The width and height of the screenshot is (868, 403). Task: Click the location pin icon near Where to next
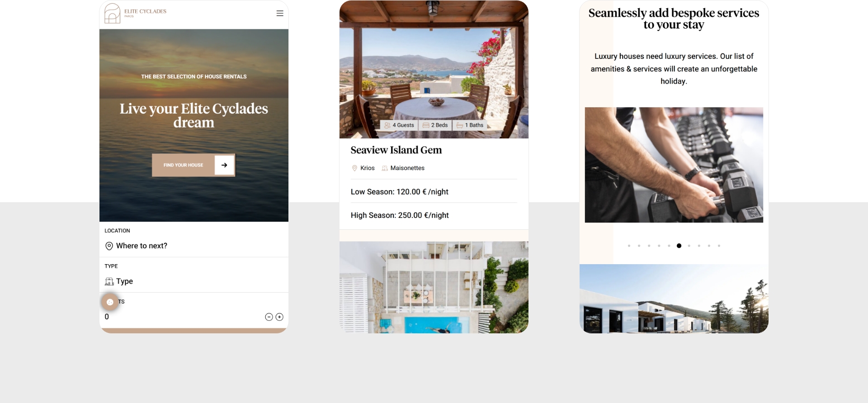pos(109,246)
